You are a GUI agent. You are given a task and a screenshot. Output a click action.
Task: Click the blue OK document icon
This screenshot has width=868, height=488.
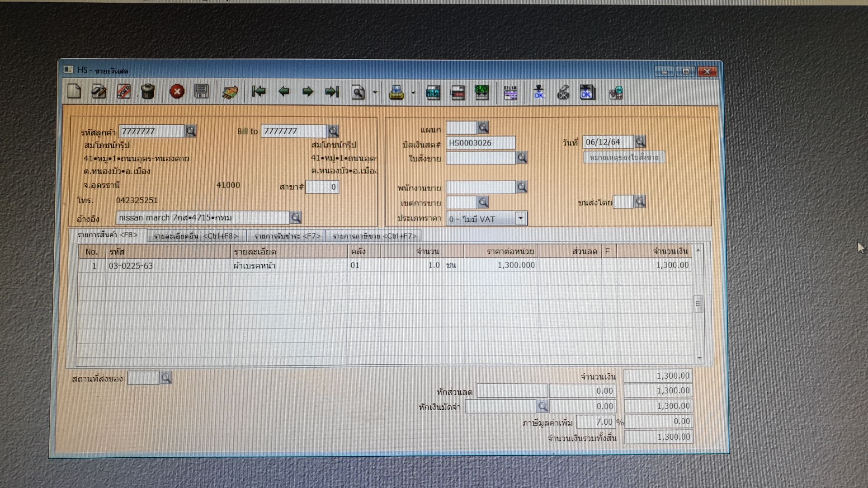(x=587, y=92)
